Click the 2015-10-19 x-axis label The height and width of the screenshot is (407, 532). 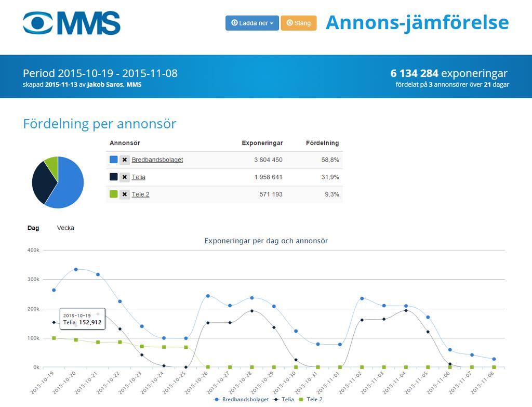tap(42, 383)
